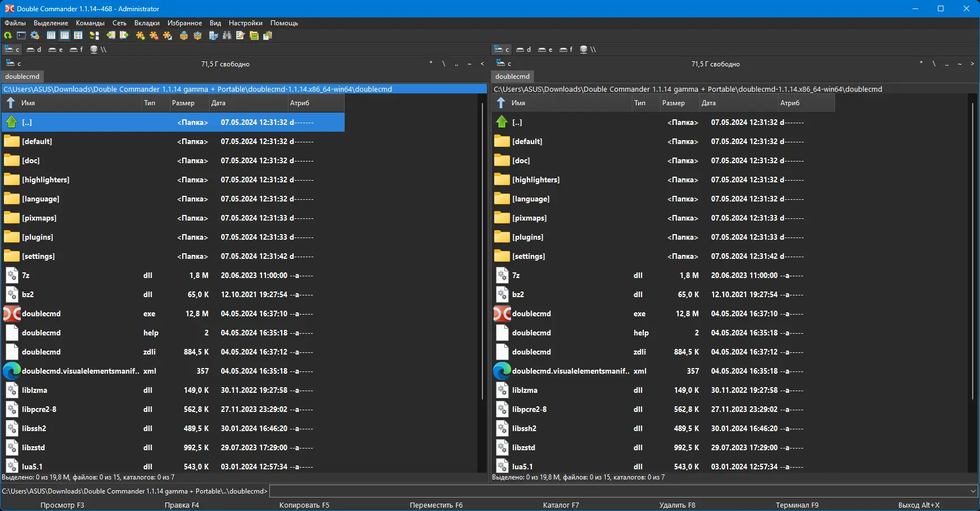Screen dimensions: 980x511
Task: Sort right panel by Дата column
Action: [738, 103]
